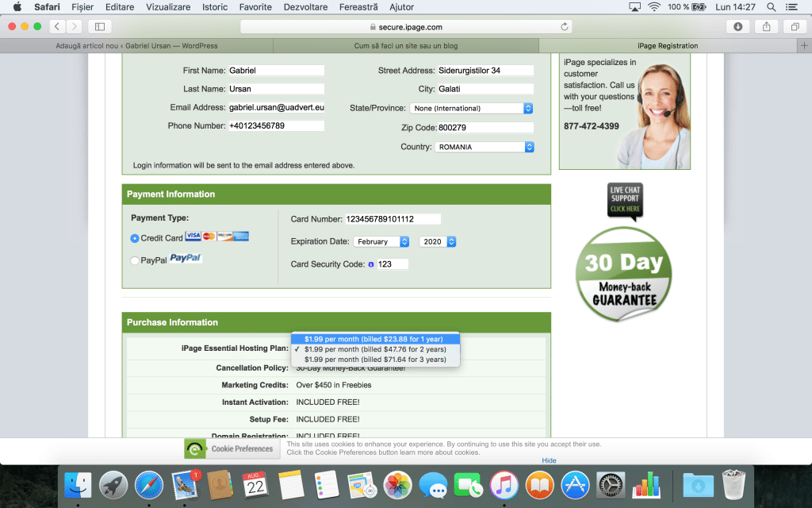This screenshot has height=508, width=812.
Task: Go forward with Safari's forward arrow
Action: [74, 26]
